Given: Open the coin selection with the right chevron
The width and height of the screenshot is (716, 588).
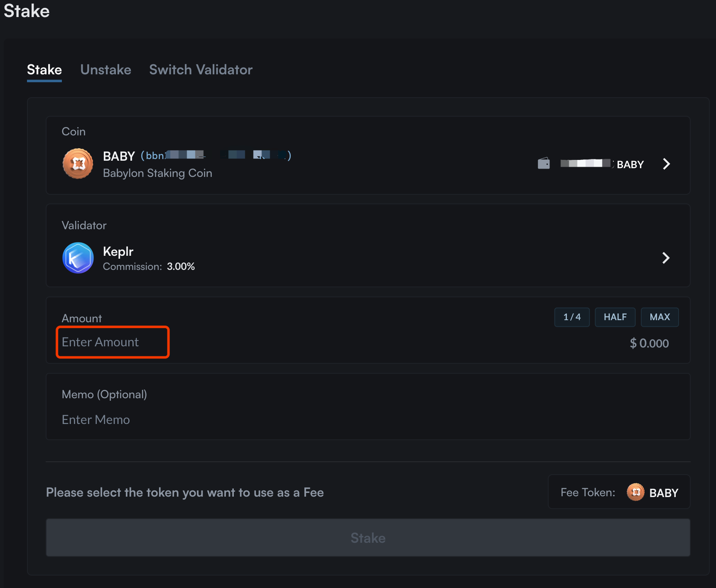Looking at the screenshot, I should click(x=666, y=164).
